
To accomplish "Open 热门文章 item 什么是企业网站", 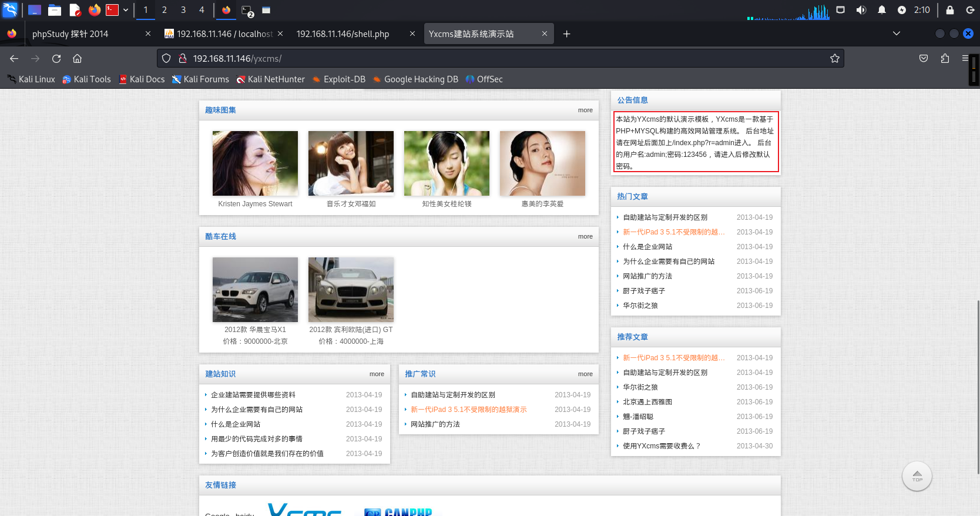I will (647, 247).
